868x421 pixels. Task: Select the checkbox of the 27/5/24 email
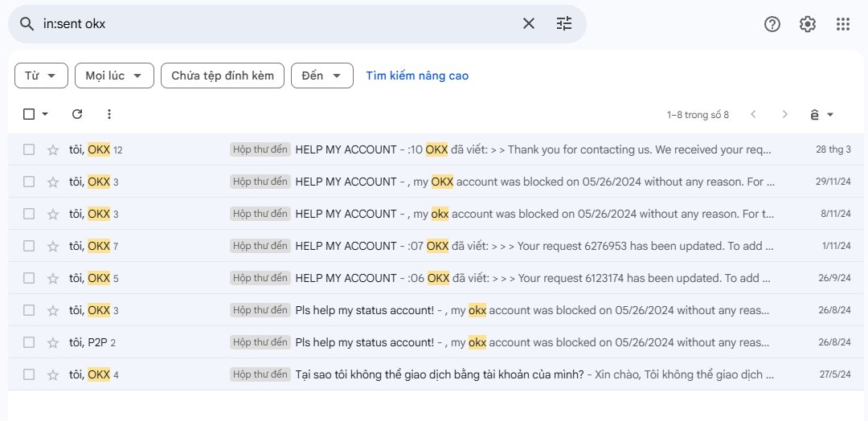(29, 374)
